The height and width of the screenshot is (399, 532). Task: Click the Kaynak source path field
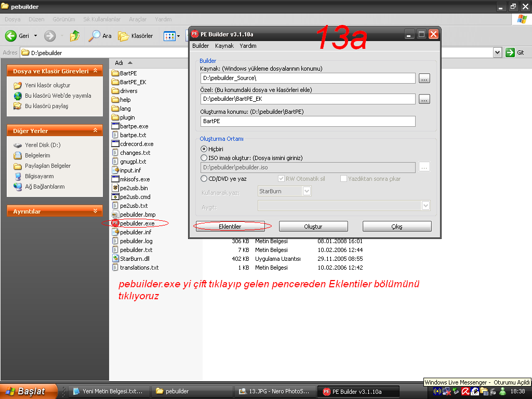pos(308,78)
